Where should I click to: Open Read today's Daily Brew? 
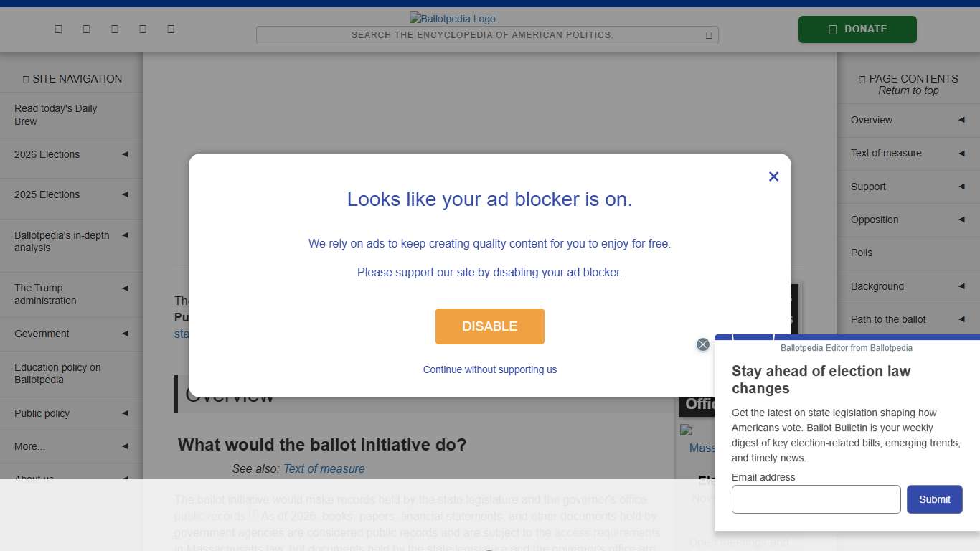[x=55, y=115]
